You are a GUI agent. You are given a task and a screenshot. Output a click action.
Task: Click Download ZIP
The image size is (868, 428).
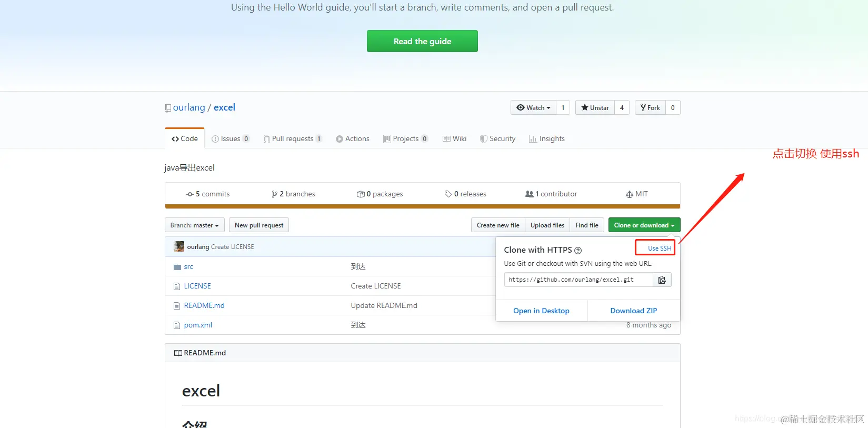[x=634, y=311]
